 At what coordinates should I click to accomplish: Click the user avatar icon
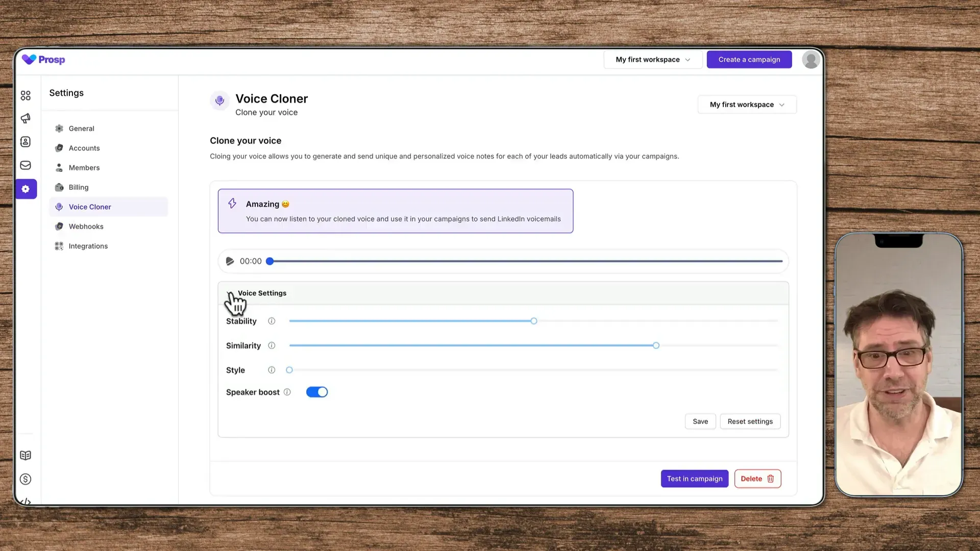coord(811,60)
